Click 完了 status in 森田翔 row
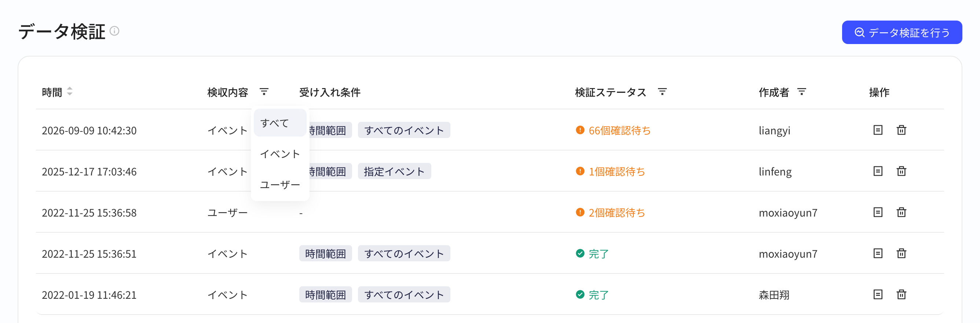 point(592,295)
